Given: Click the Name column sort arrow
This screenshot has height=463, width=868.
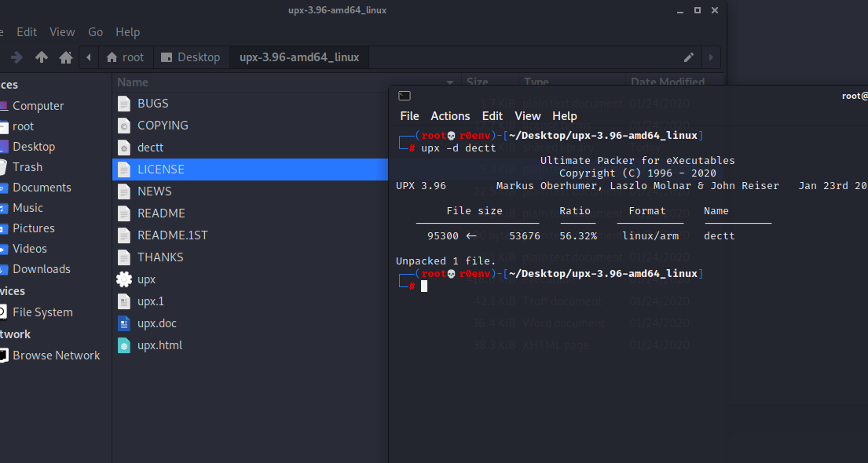Looking at the screenshot, I should (x=450, y=82).
